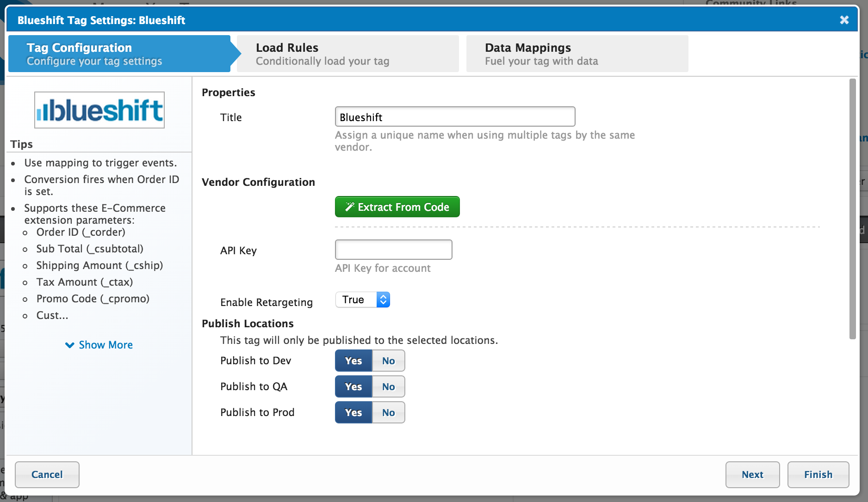Open the Tag Configuration tab

(119, 54)
